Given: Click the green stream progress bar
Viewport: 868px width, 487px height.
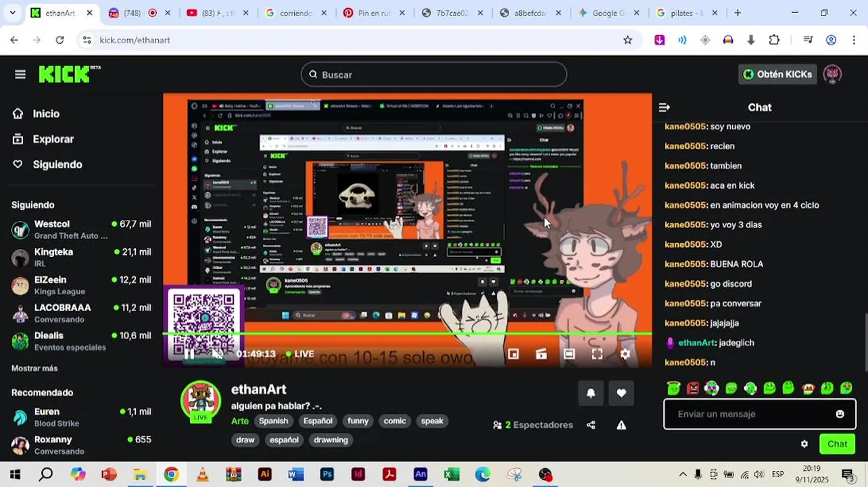Looking at the screenshot, I should [x=407, y=333].
